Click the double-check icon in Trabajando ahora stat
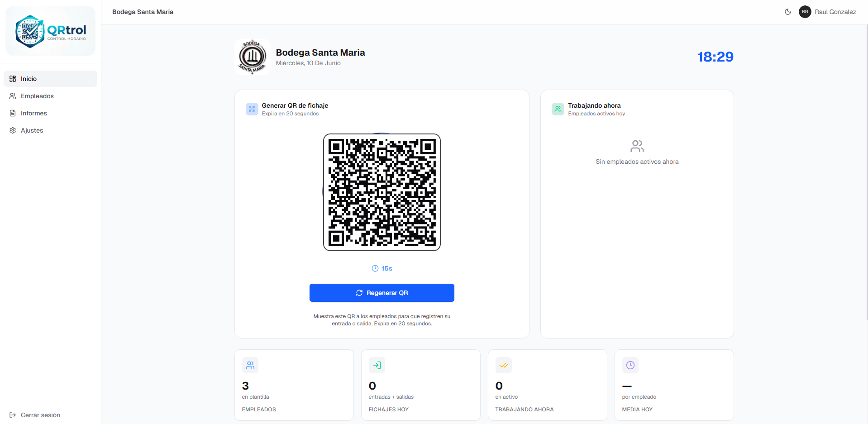Image resolution: width=868 pixels, height=424 pixels. click(504, 365)
